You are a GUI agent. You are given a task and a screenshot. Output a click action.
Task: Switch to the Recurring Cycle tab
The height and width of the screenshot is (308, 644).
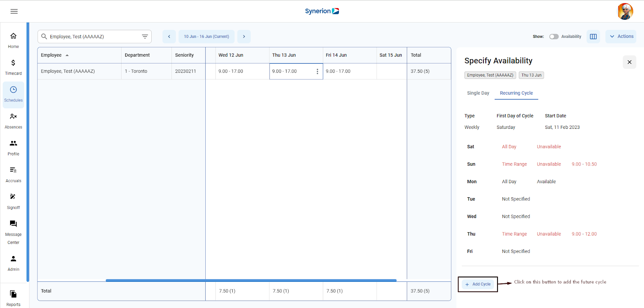(x=516, y=93)
